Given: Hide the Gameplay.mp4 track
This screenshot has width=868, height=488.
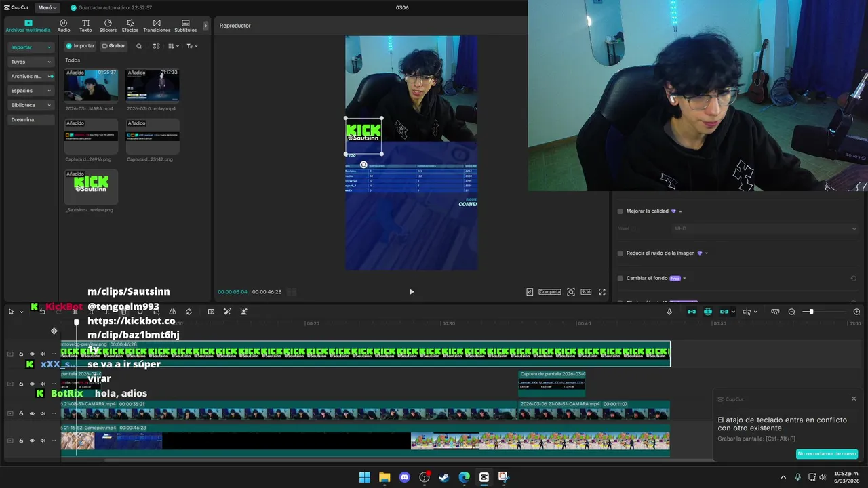Looking at the screenshot, I should pyautogui.click(x=32, y=441).
